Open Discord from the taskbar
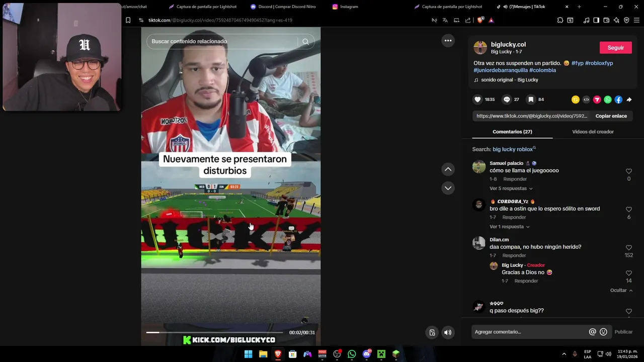Viewport: 644px width, 362px height. pyautogui.click(x=367, y=354)
